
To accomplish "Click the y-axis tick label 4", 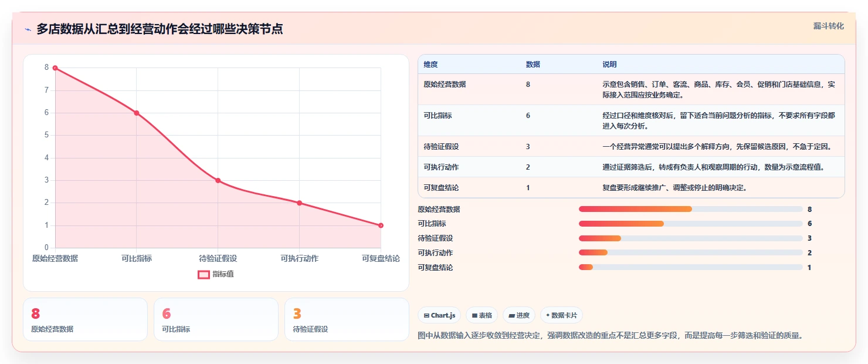I will coord(47,158).
